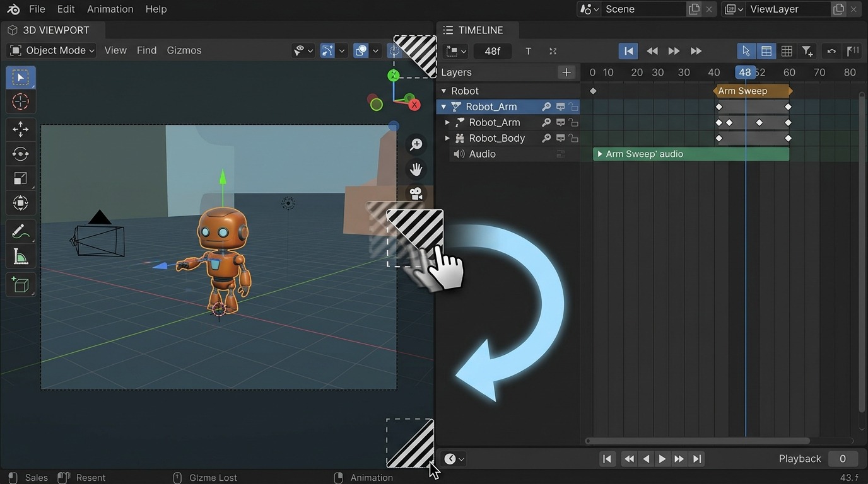The height and width of the screenshot is (484, 868).
Task: Click the viewport zoom magnifier icon
Action: (x=416, y=145)
